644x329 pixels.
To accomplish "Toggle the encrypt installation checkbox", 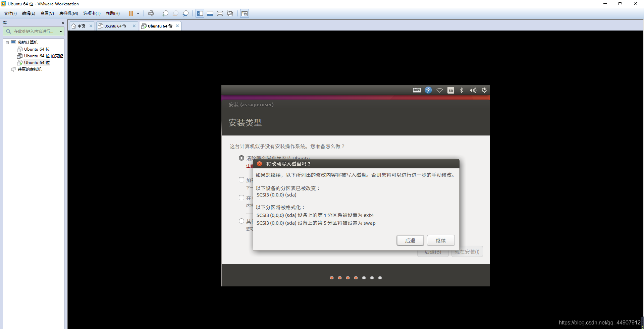I will tap(241, 180).
